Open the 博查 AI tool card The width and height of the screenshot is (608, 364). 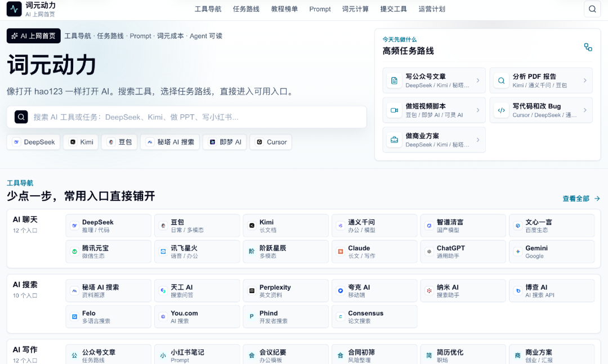pos(552,291)
